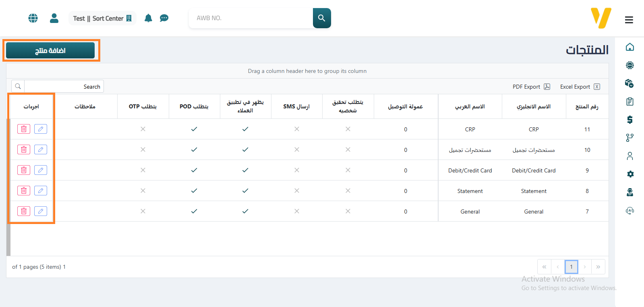644x307 pixels.
Task: Click the AWB search magnifier button
Action: coord(322,18)
